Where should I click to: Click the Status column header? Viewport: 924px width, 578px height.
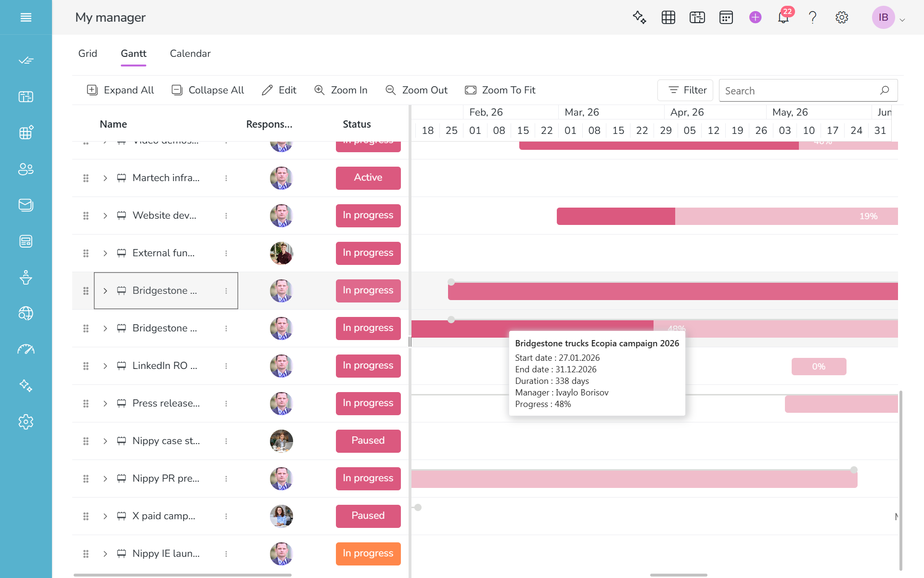pos(357,124)
